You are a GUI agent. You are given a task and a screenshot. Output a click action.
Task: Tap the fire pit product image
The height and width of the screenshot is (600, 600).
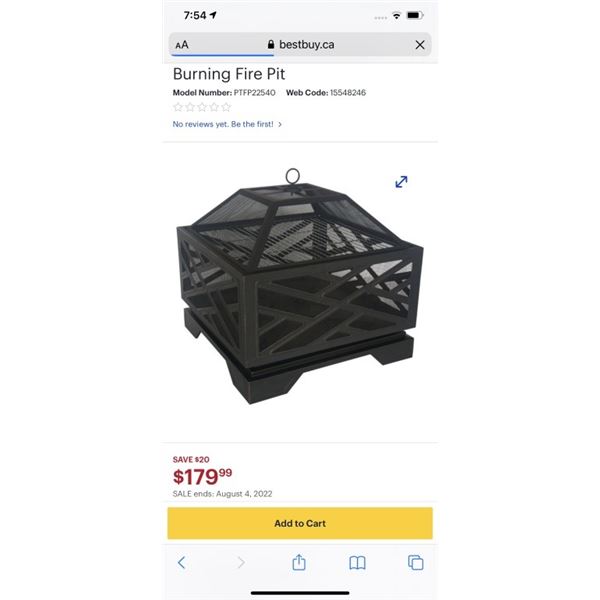tap(300, 286)
